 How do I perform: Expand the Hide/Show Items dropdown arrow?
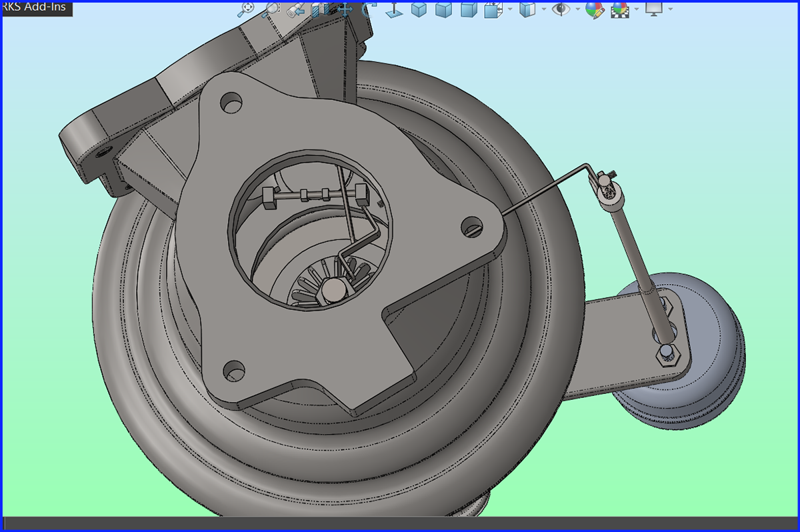click(578, 9)
